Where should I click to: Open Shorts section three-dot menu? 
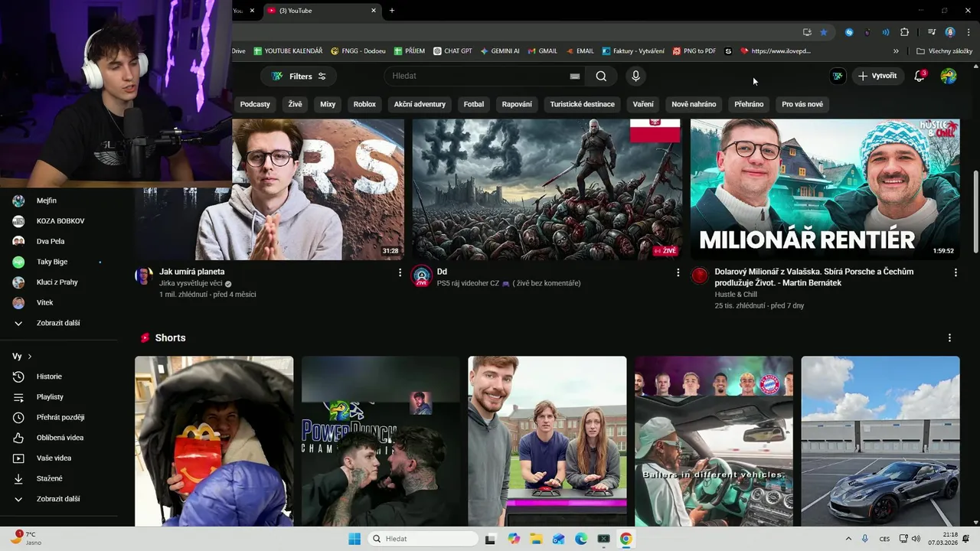[x=949, y=337]
